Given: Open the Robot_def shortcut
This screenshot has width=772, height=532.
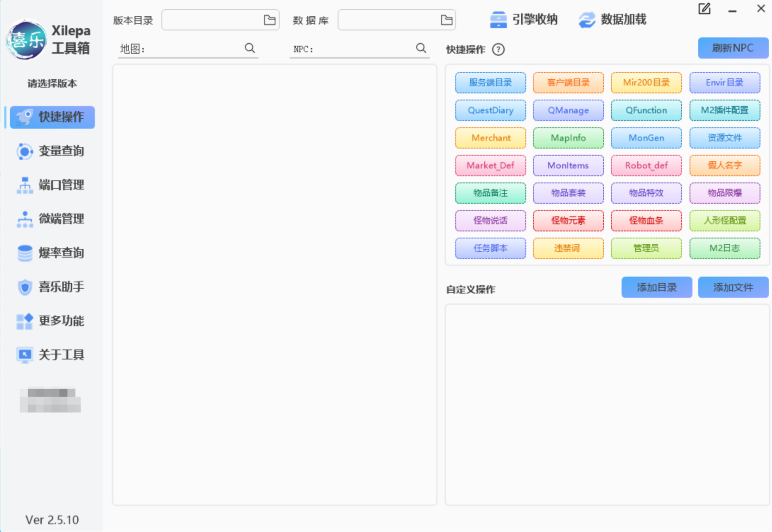Looking at the screenshot, I should pyautogui.click(x=646, y=165).
